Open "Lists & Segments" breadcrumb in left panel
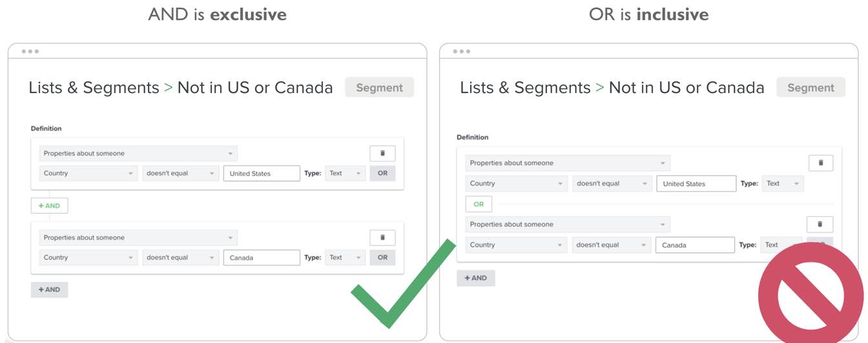Screen dimensions: 868x343 (94, 88)
